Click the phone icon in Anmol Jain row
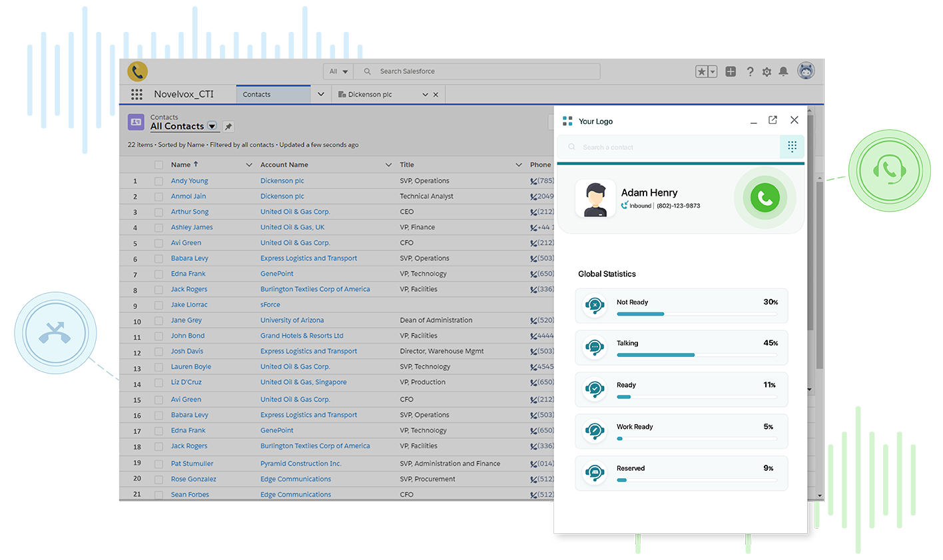The width and height of the screenshot is (943, 560). coord(533,196)
